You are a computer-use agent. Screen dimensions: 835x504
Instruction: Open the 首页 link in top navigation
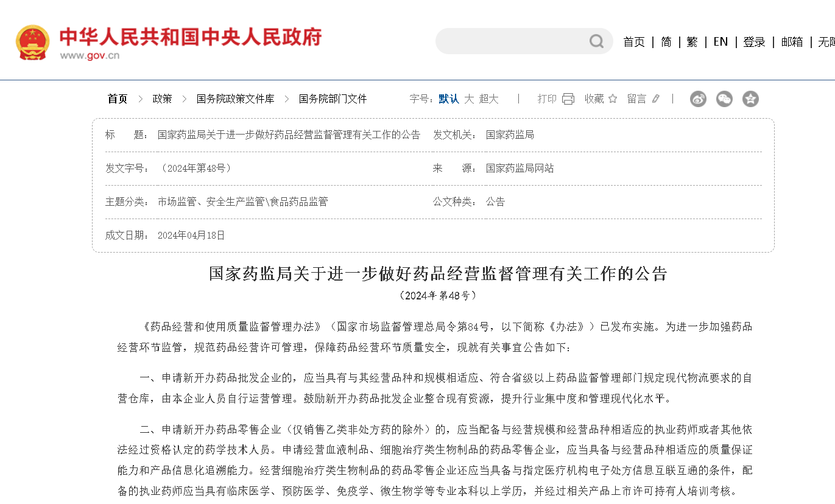click(633, 41)
